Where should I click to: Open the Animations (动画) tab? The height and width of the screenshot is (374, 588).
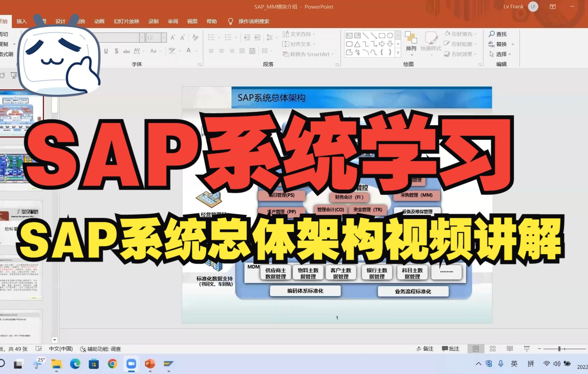[x=99, y=21]
